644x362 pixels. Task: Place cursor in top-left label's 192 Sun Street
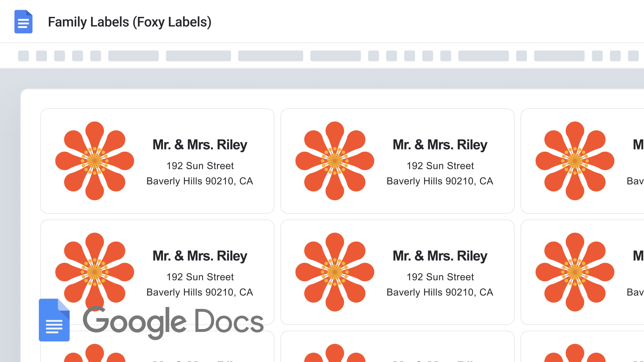(200, 166)
